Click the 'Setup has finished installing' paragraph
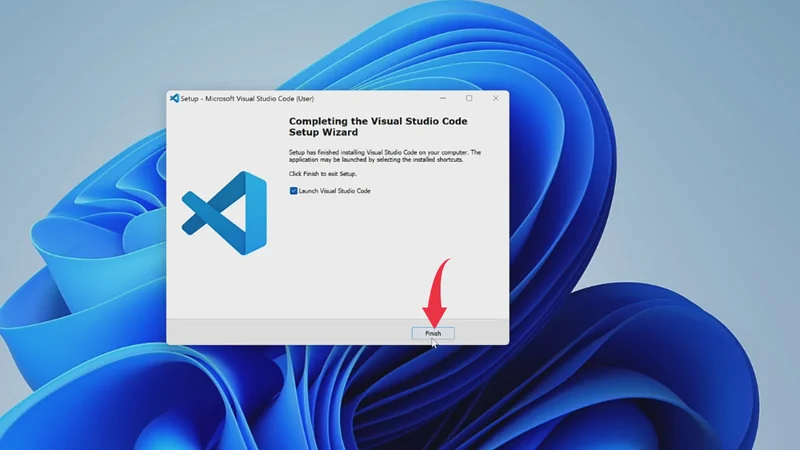This screenshot has width=800, height=450. [x=383, y=155]
